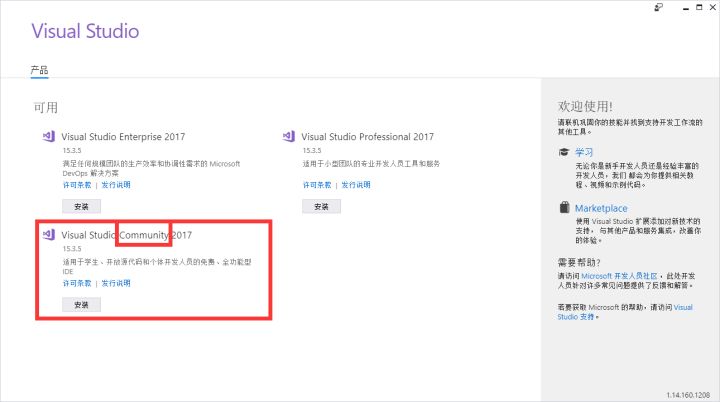Close the Visual Studio installer window
This screenshot has height=402, width=720.
(713, 7)
